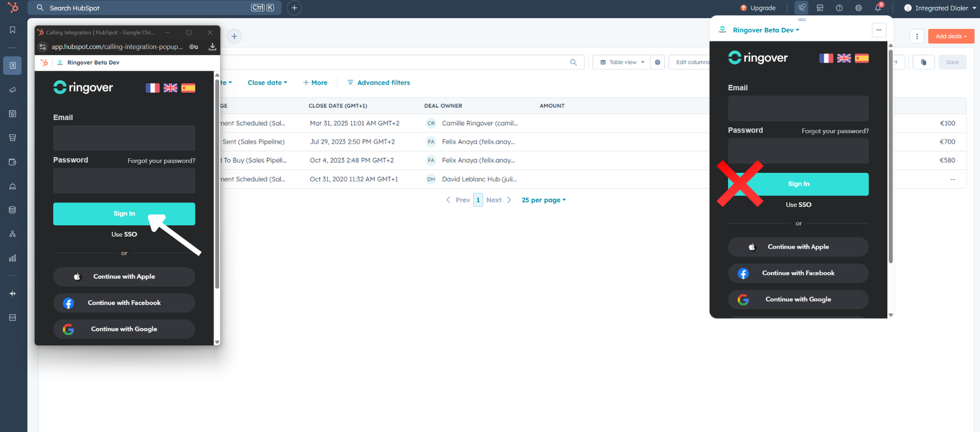Open the settings gear in top bar

coord(858,8)
